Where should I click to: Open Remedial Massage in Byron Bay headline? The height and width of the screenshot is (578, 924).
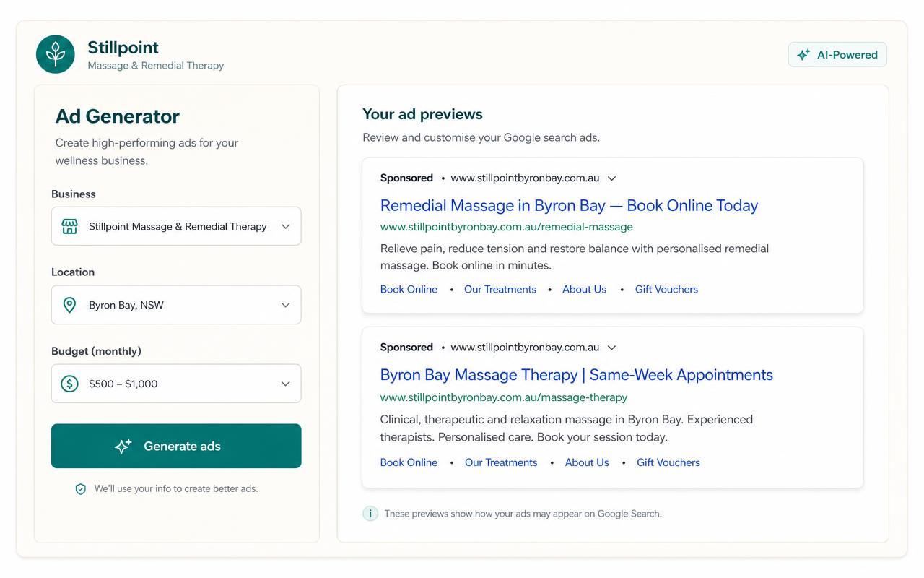[x=569, y=205]
